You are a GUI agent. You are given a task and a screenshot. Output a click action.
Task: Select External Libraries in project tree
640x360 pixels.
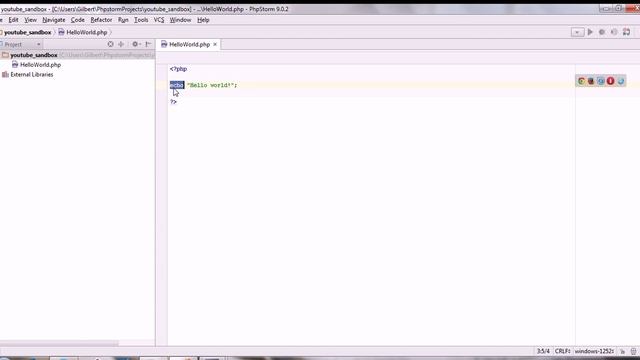(x=31, y=74)
